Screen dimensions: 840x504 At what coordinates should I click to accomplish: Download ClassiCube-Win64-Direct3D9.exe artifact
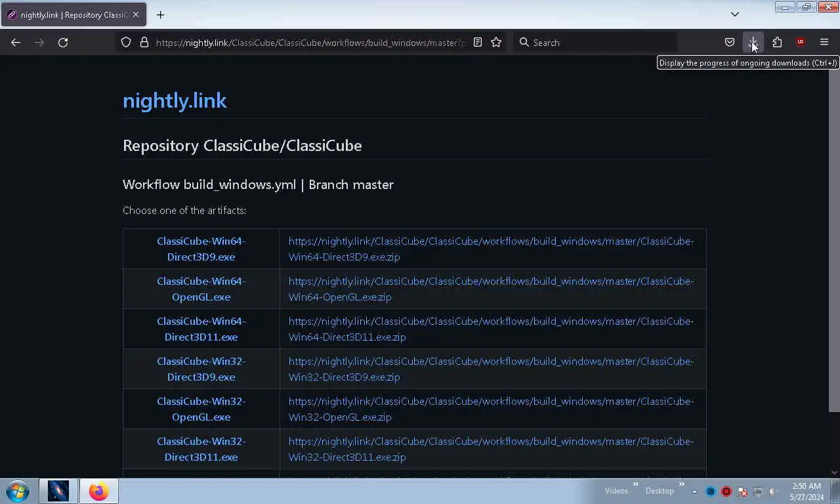pyautogui.click(x=201, y=249)
